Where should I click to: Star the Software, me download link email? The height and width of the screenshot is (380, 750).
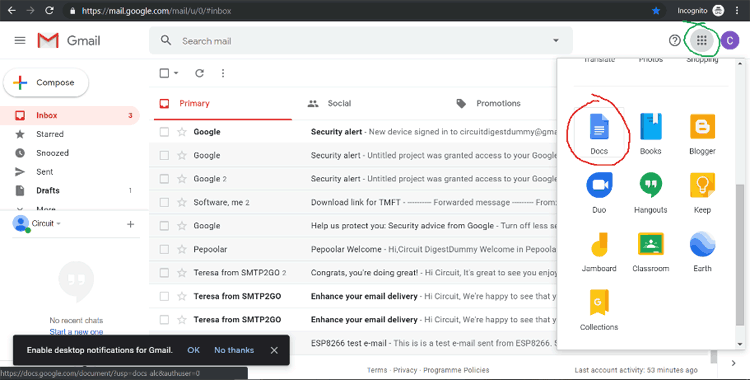point(182,202)
